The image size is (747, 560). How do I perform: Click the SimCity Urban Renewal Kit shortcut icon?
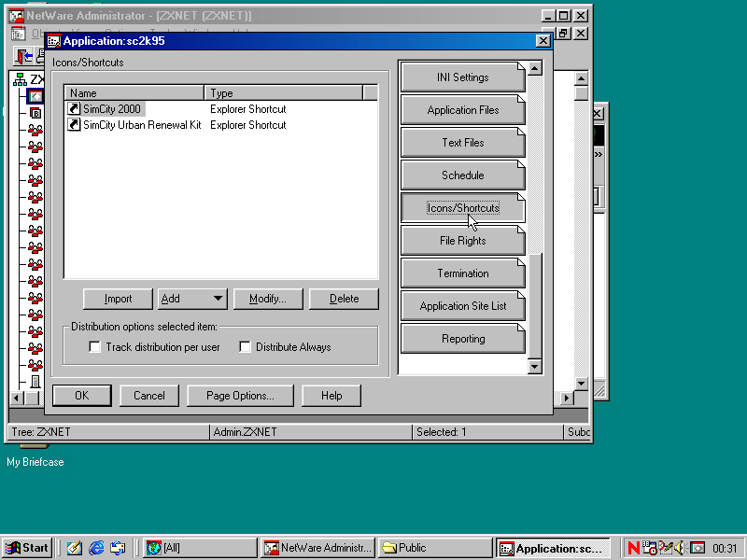(x=74, y=125)
